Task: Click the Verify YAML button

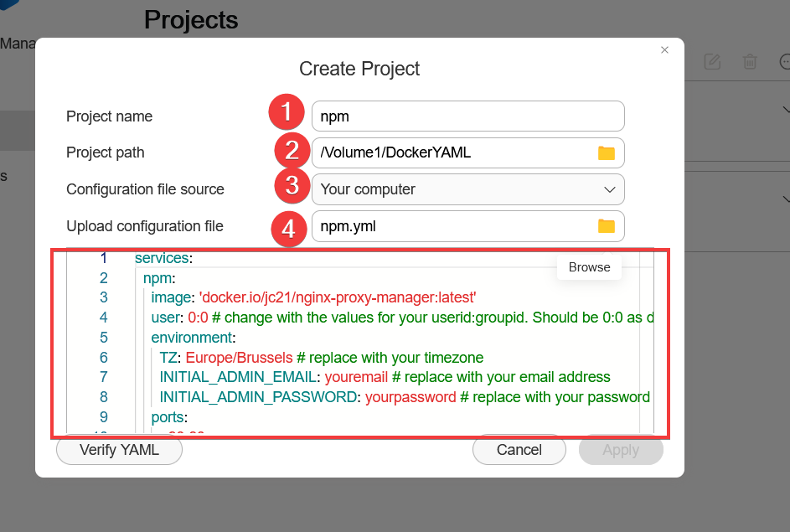Action: 119,450
